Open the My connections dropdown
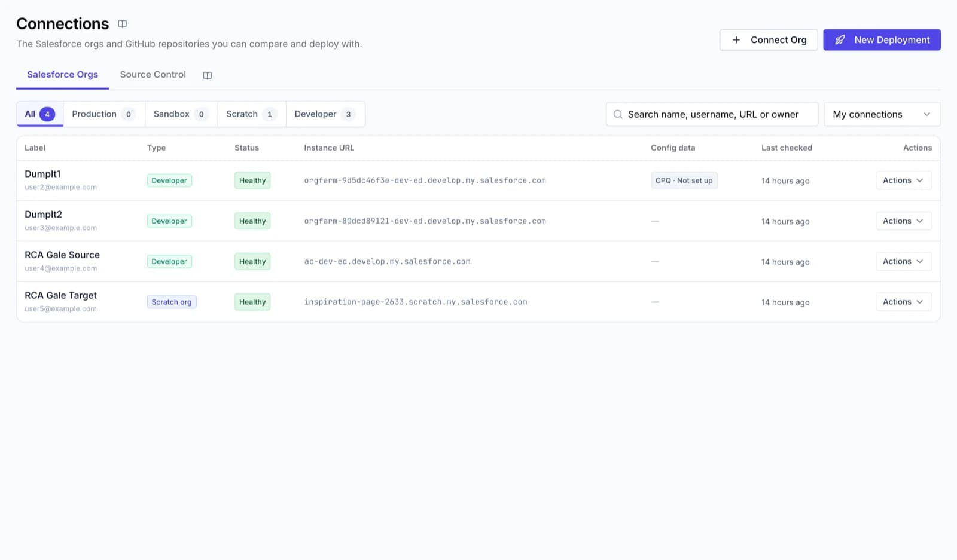The image size is (957, 560). click(x=882, y=114)
